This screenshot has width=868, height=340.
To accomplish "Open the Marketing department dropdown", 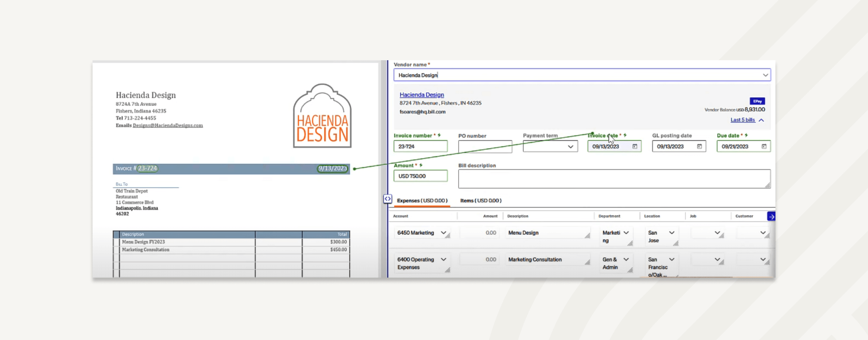I will tap(626, 233).
